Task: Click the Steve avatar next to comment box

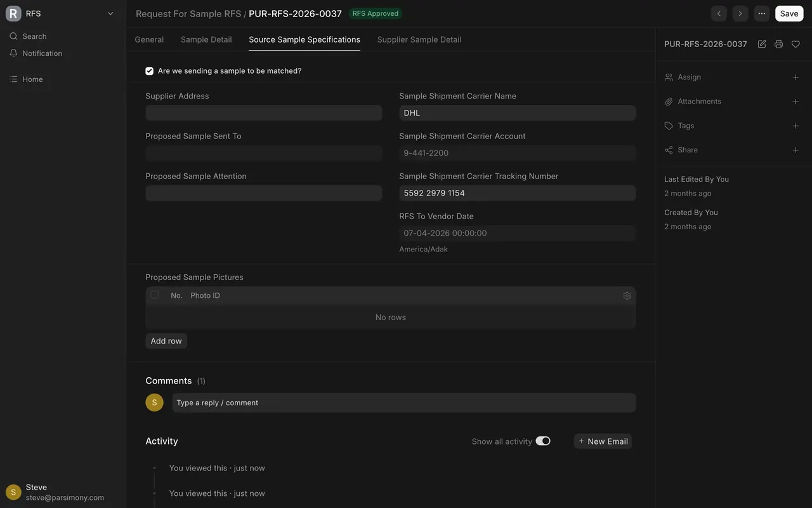Action: pyautogui.click(x=154, y=403)
